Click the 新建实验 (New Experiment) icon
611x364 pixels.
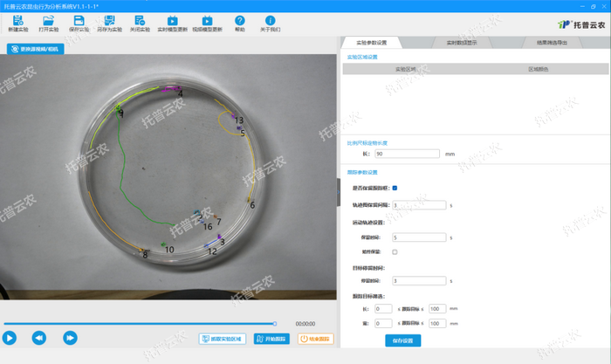[18, 20]
